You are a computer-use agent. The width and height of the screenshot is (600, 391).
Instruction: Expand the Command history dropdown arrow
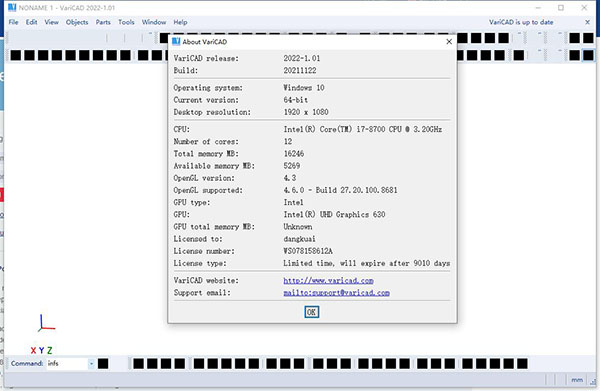[91, 363]
